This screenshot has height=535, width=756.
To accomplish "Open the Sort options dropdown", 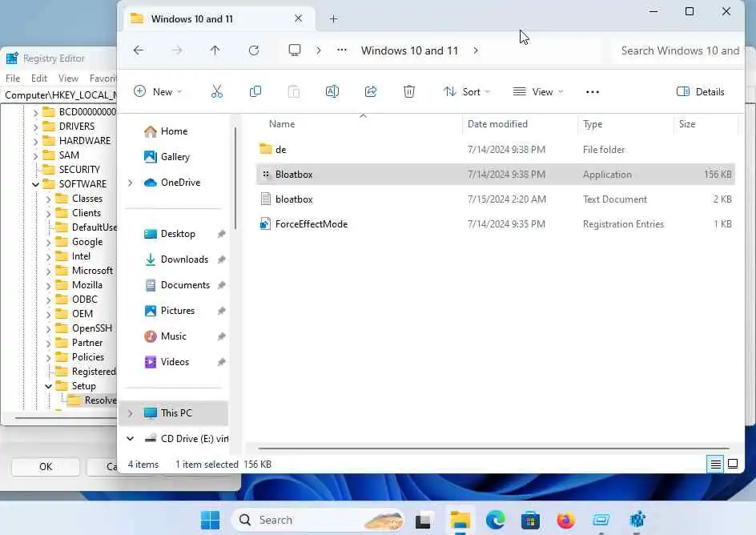I will 466,91.
